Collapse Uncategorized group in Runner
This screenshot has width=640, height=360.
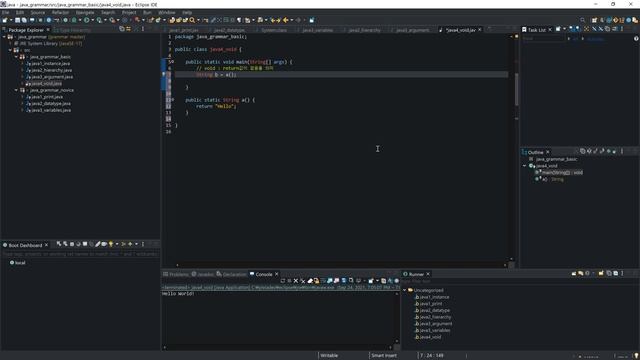tap(404, 290)
